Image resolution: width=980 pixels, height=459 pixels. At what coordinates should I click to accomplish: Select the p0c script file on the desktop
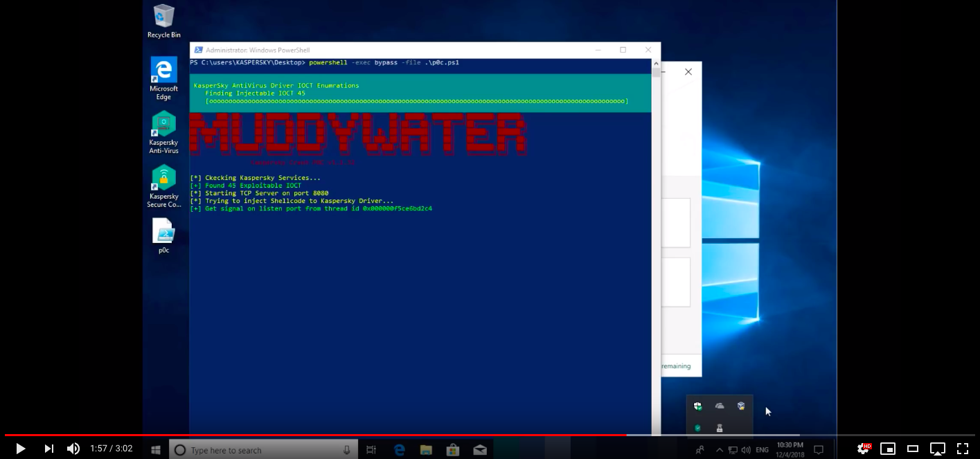(163, 232)
